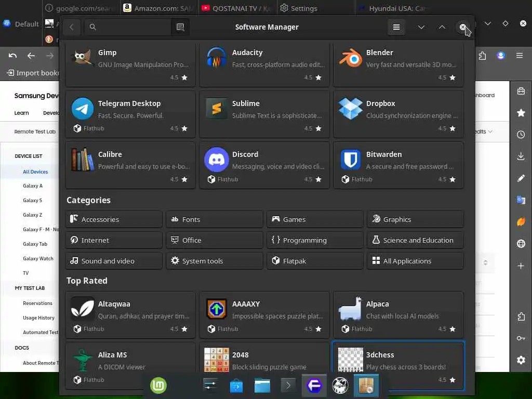Browse the Fonts category
This screenshot has width=532, height=399.
coord(215,219)
